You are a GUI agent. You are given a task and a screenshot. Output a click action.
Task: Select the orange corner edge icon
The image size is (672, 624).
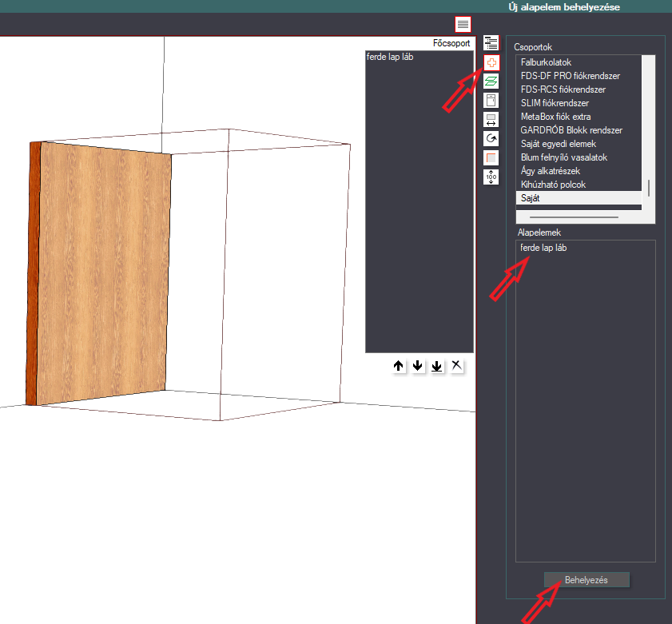(x=491, y=157)
